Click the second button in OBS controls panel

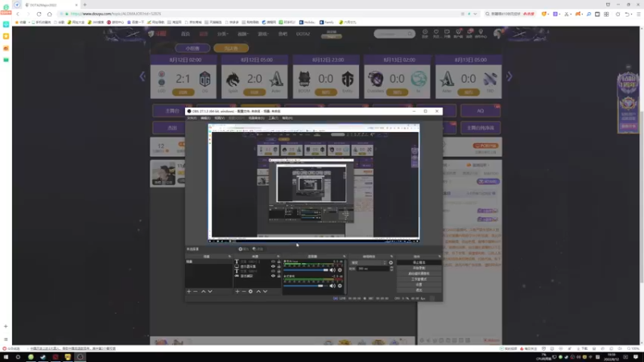(419, 268)
